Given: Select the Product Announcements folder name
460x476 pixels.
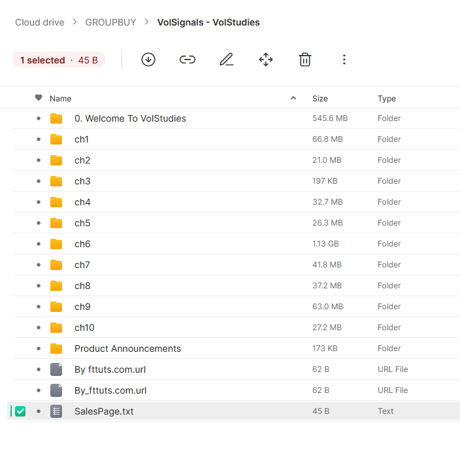Looking at the screenshot, I should 128,348.
